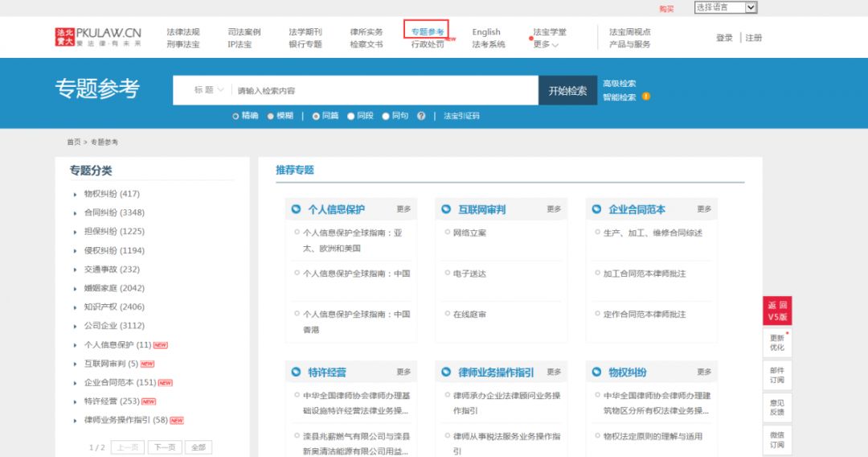This screenshot has height=457, width=868.
Task: Open the 专题参考 navigation tab
Action: pyautogui.click(x=427, y=32)
